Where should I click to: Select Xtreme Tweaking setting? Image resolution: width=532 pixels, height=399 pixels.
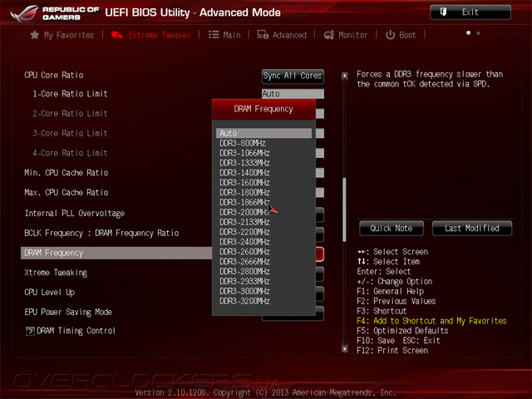pos(56,273)
